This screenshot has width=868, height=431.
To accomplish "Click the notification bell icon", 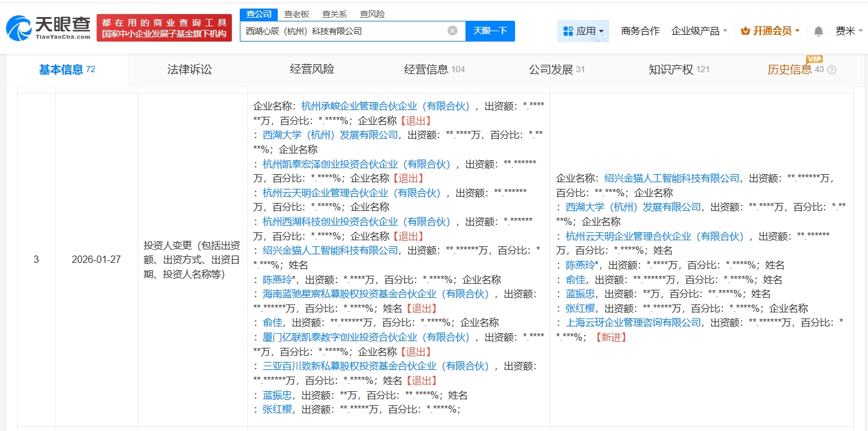I will point(818,31).
